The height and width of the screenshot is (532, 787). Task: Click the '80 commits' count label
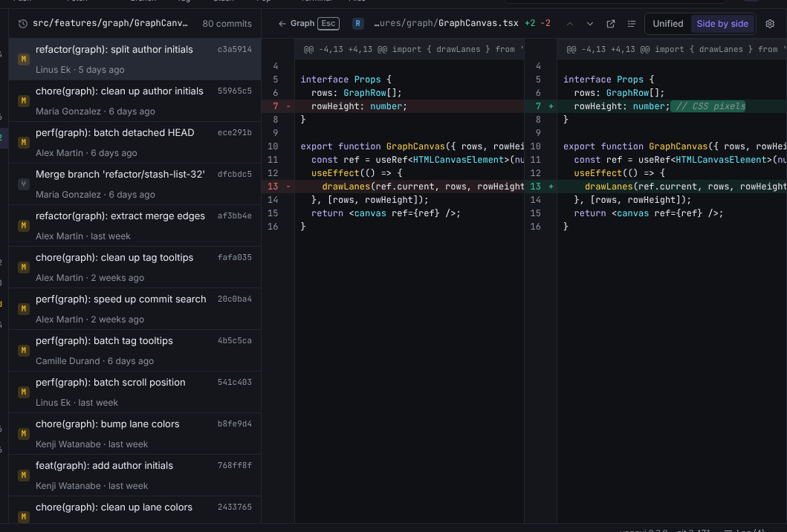pyautogui.click(x=227, y=24)
